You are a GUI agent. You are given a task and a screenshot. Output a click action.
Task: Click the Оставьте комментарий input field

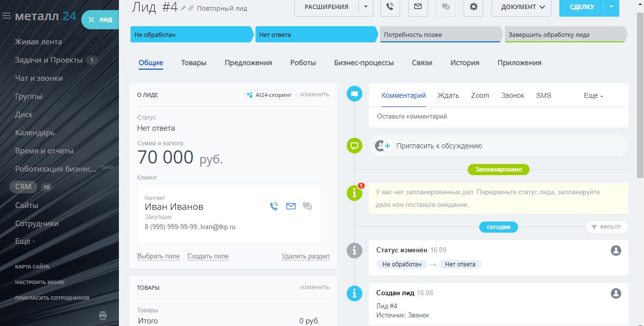[x=498, y=117]
